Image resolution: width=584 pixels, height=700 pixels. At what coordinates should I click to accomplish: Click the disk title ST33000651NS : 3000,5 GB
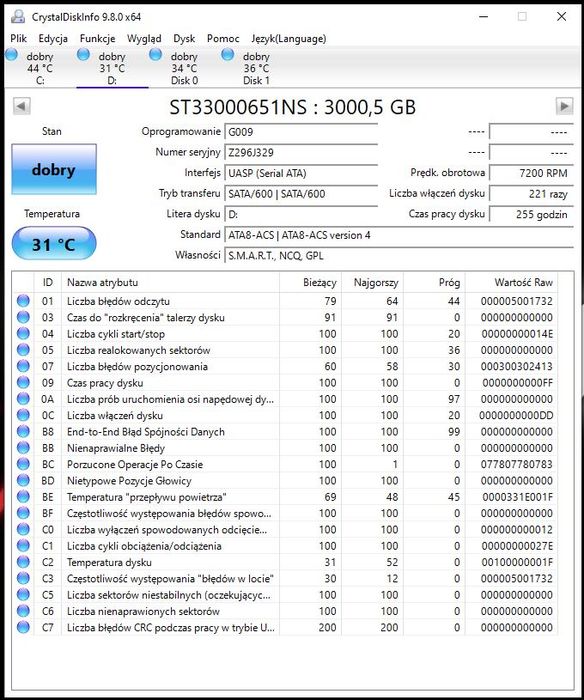click(293, 107)
